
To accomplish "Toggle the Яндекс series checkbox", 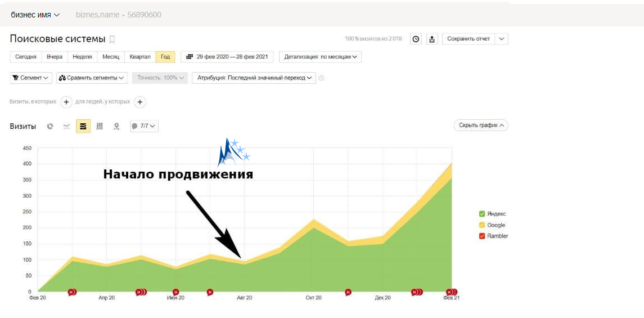I will click(482, 214).
